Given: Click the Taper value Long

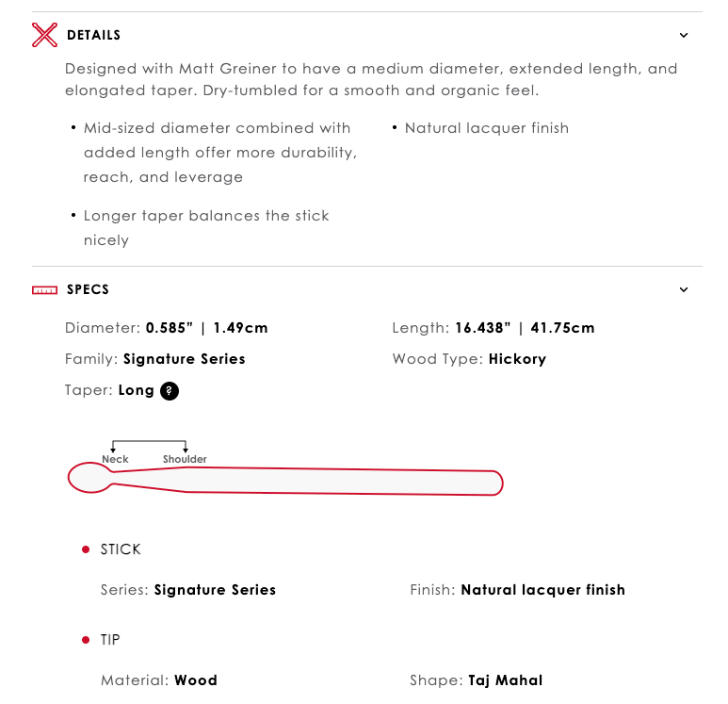Looking at the screenshot, I should (136, 390).
